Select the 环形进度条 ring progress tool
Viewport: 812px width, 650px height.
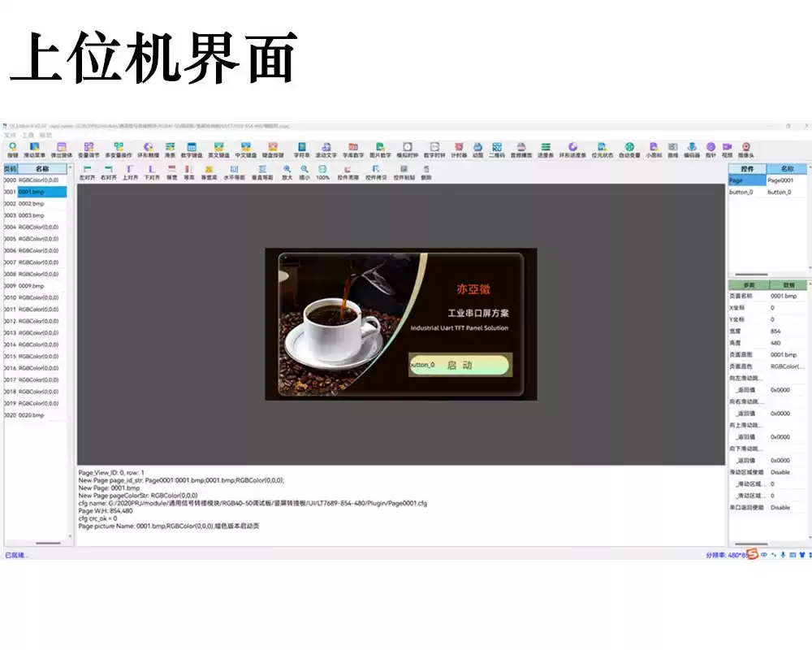click(572, 149)
